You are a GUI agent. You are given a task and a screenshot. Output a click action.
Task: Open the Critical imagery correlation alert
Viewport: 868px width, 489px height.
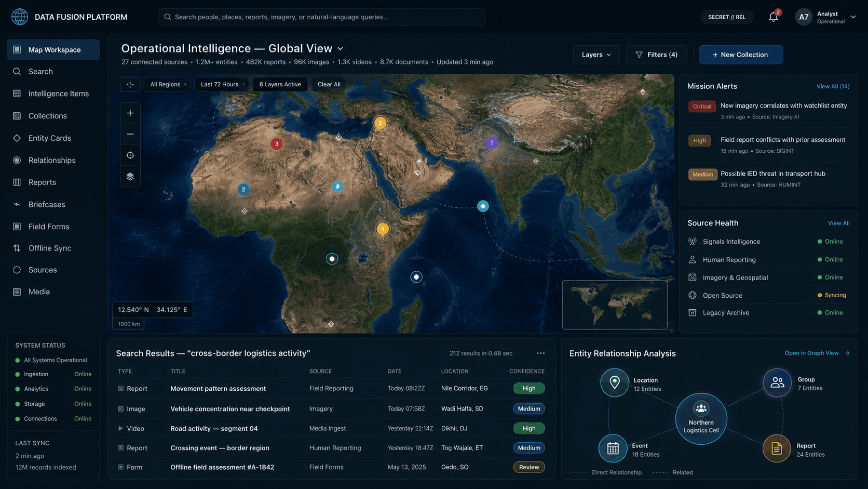point(768,111)
